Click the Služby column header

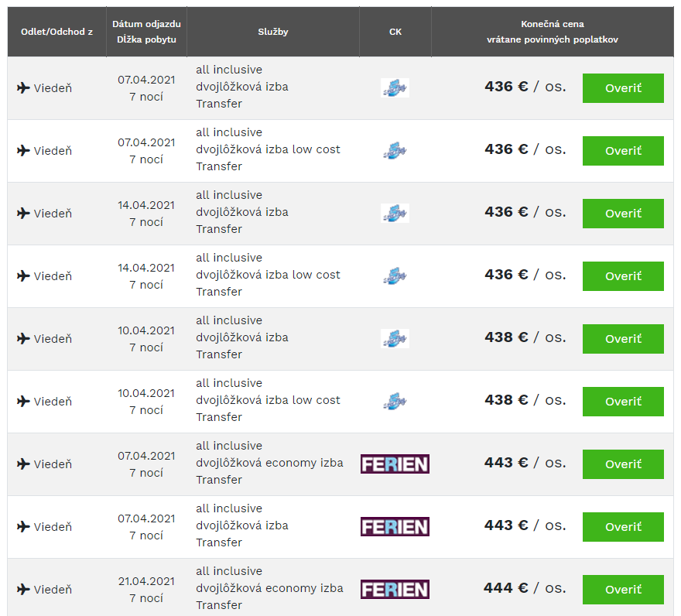click(x=272, y=32)
